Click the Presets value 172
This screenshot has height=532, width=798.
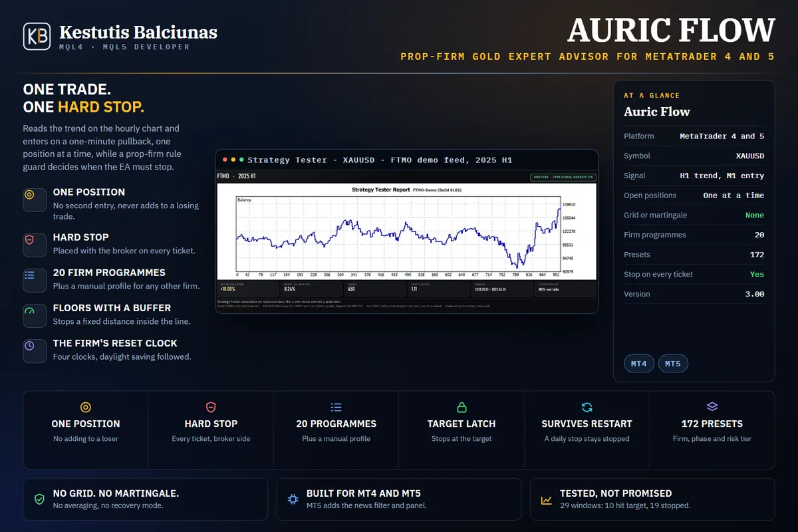point(757,255)
